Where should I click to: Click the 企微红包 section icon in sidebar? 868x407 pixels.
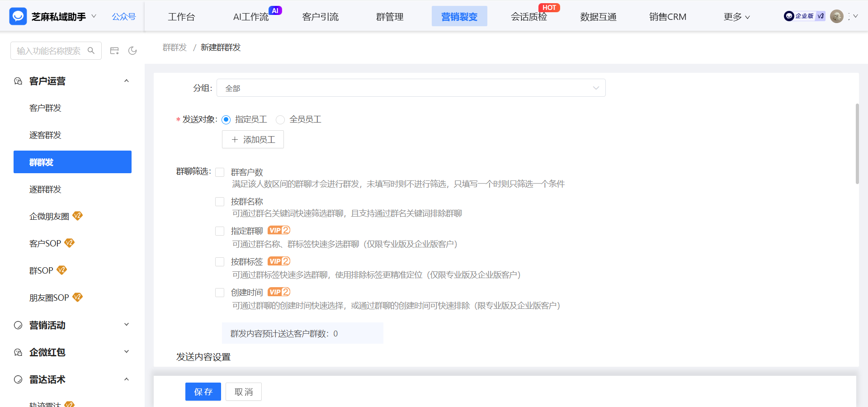[18, 352]
